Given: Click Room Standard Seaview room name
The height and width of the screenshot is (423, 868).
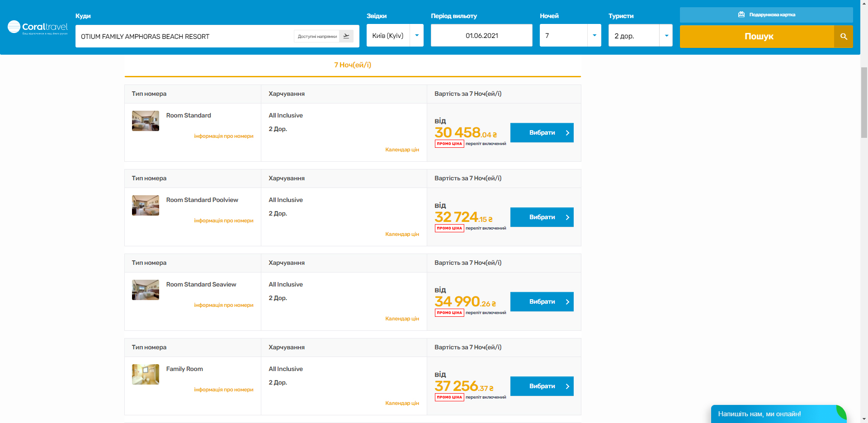Looking at the screenshot, I should tap(201, 285).
